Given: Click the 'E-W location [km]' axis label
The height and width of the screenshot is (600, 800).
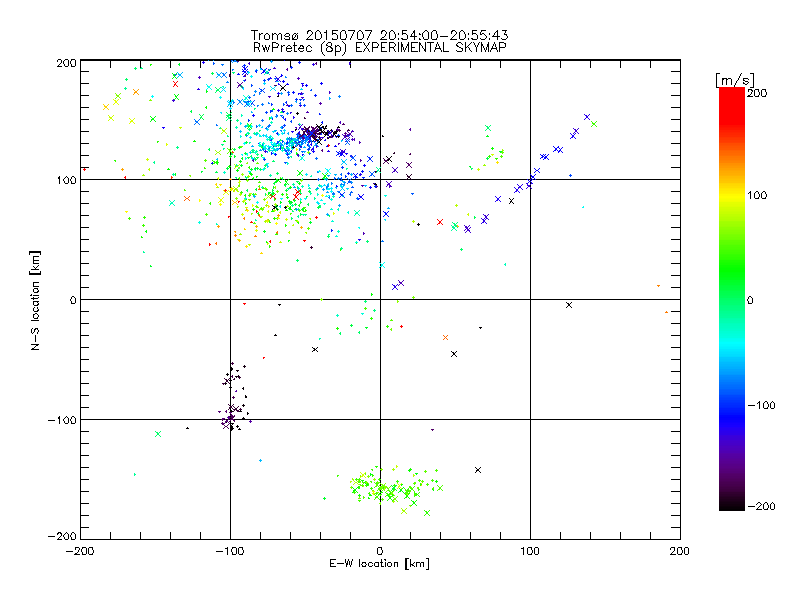Looking at the screenshot, I should coord(380,563).
